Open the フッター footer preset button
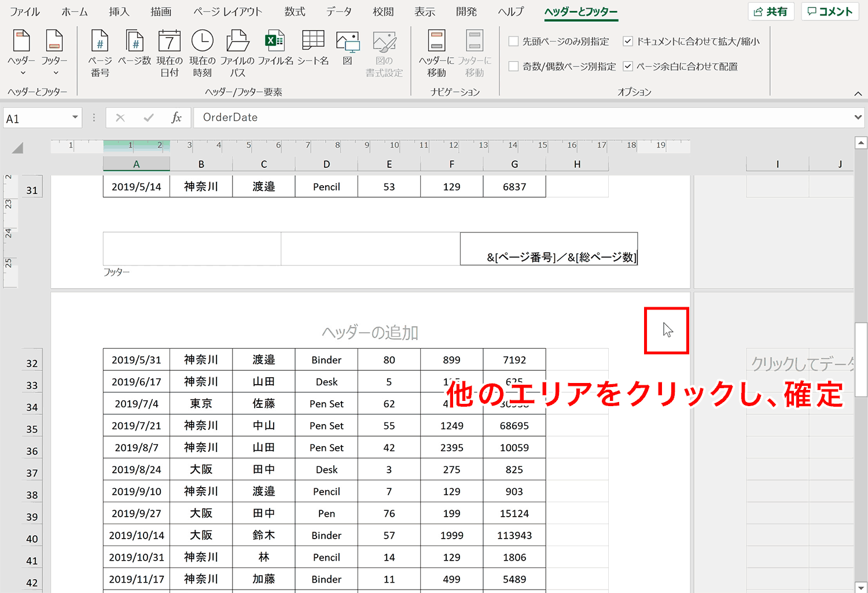868x593 pixels. click(54, 53)
